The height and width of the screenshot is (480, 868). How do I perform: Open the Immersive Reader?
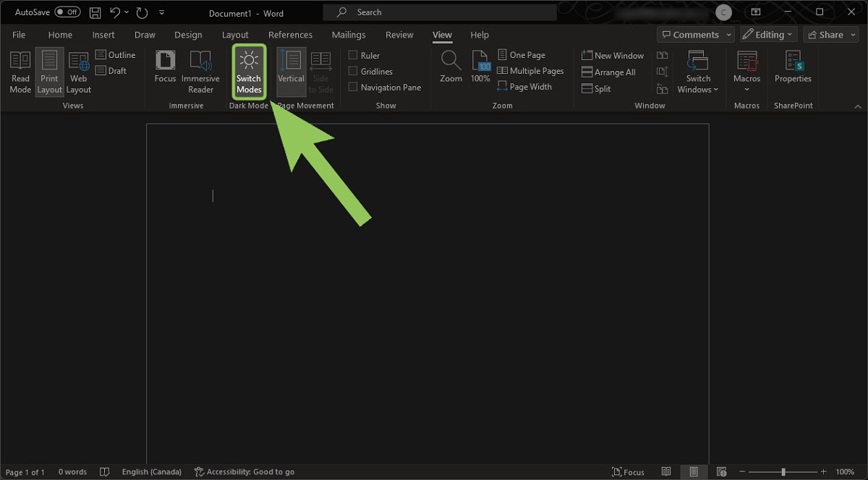click(200, 72)
